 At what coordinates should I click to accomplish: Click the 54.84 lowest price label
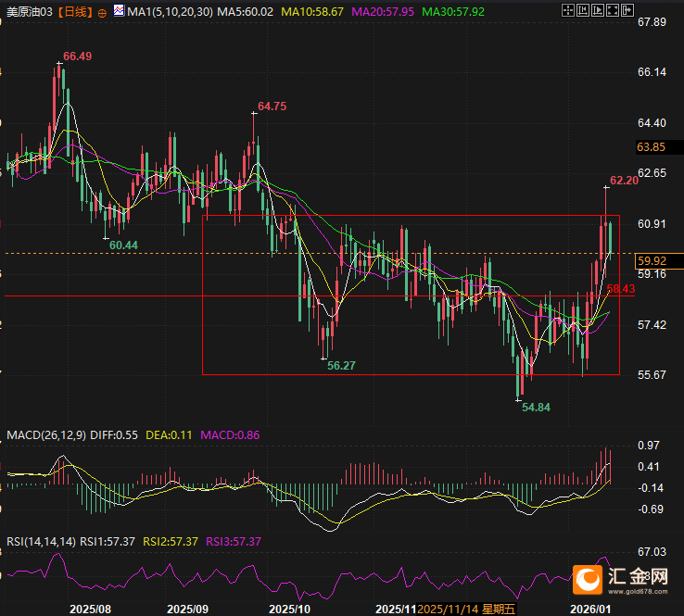pos(536,408)
